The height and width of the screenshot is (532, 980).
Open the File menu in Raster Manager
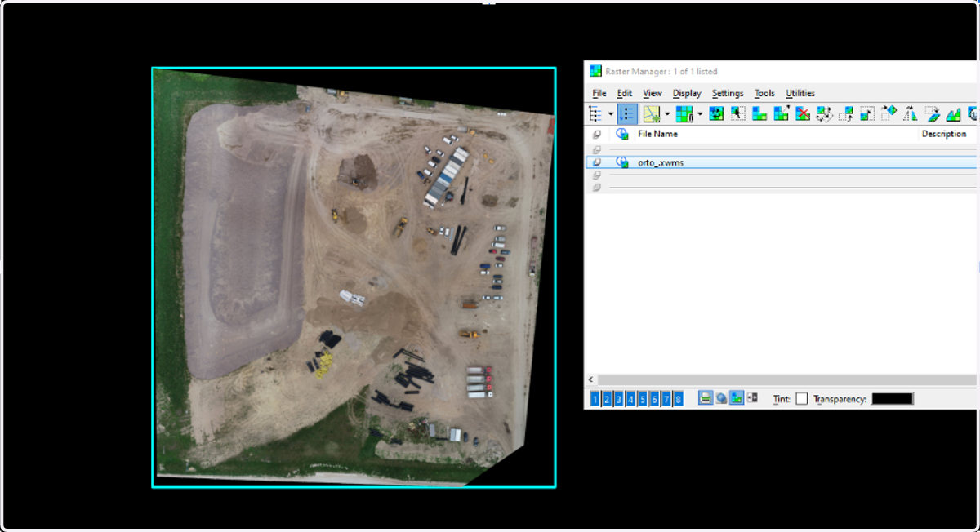pos(599,93)
